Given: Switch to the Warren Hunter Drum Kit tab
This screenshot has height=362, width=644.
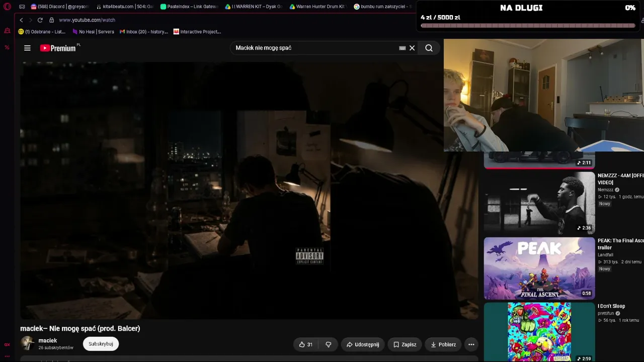Looking at the screenshot, I should tap(318, 7).
